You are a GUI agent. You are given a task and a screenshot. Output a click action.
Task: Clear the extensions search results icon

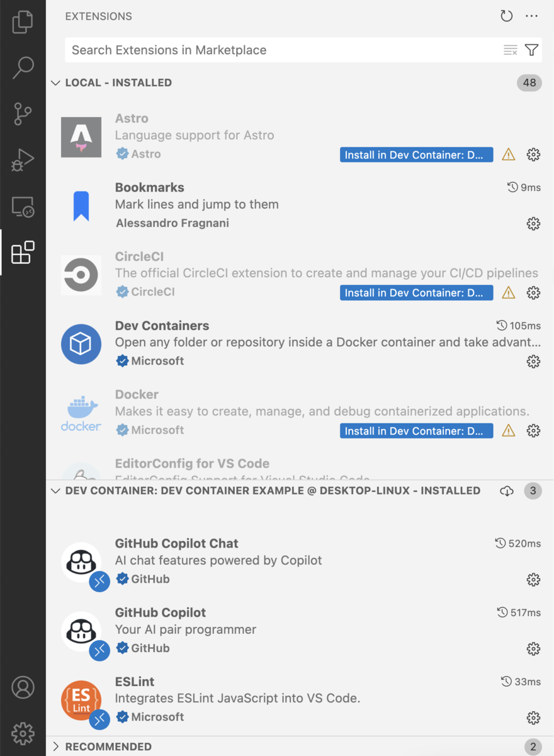511,50
